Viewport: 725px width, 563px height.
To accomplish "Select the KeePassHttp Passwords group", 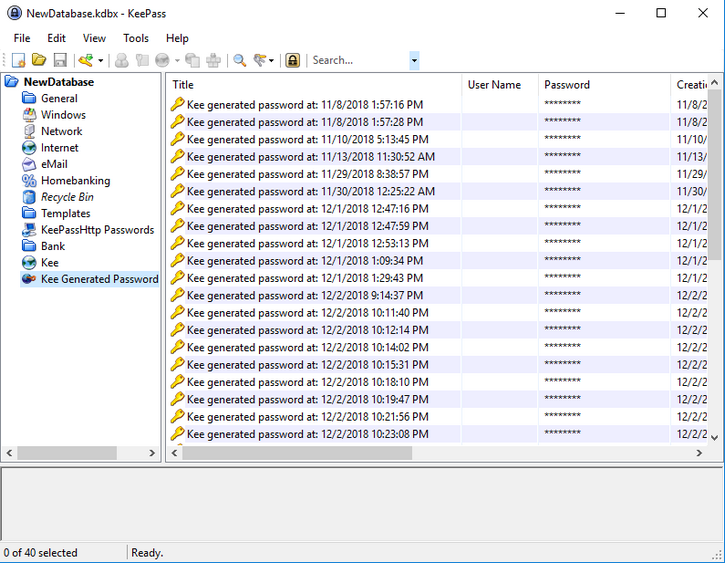I will click(x=97, y=230).
